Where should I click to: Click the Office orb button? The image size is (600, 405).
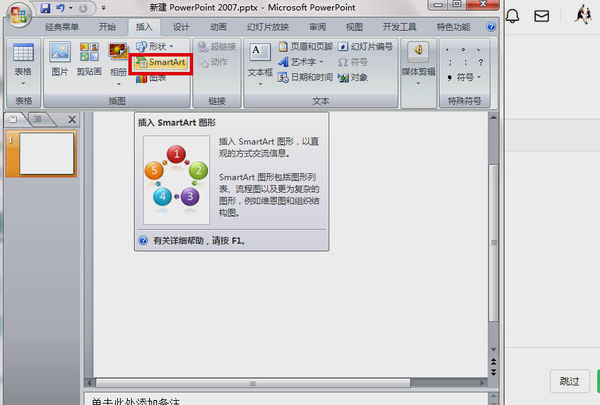tap(19, 14)
